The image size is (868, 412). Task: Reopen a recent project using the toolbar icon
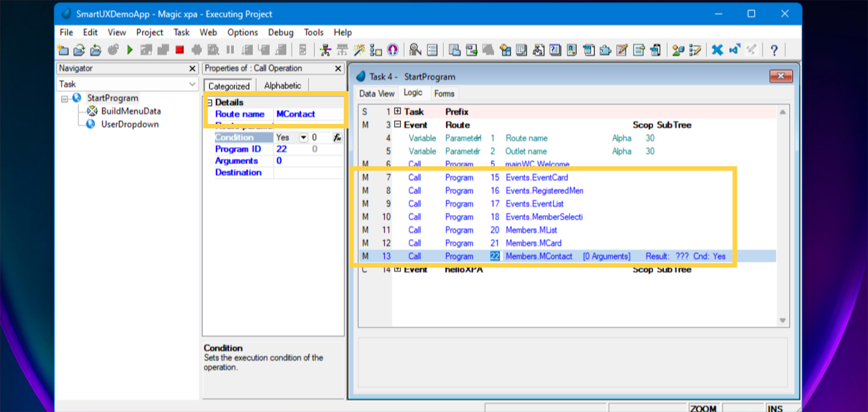click(95, 50)
